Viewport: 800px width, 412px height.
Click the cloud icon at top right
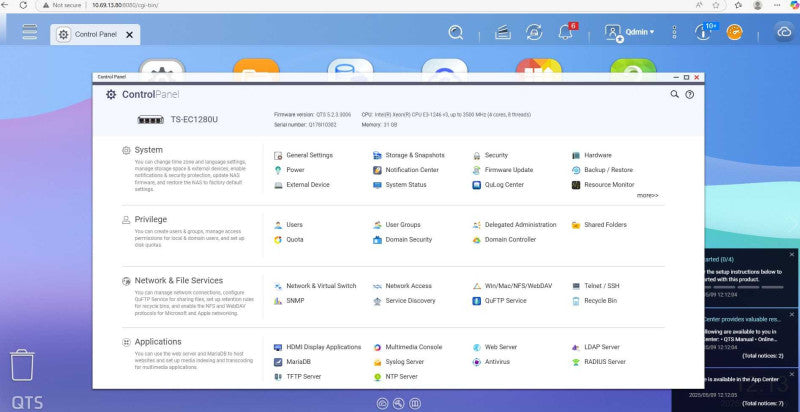784,32
